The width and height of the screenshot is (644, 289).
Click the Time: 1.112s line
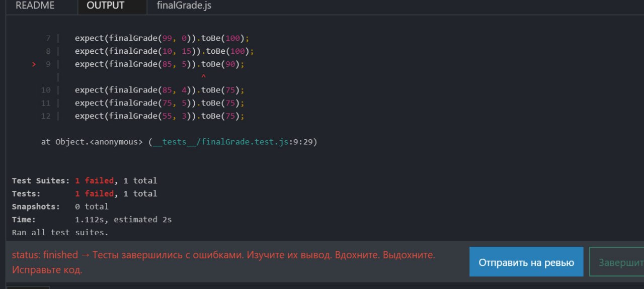[92, 220]
